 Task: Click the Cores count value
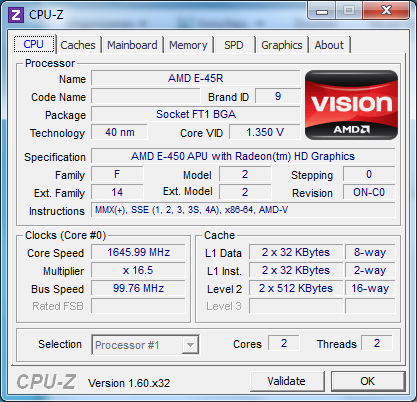pos(284,343)
